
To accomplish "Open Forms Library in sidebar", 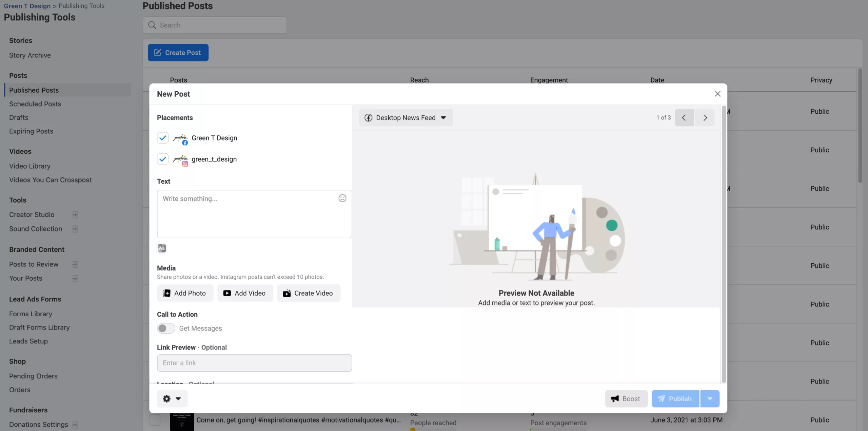I will coord(31,314).
